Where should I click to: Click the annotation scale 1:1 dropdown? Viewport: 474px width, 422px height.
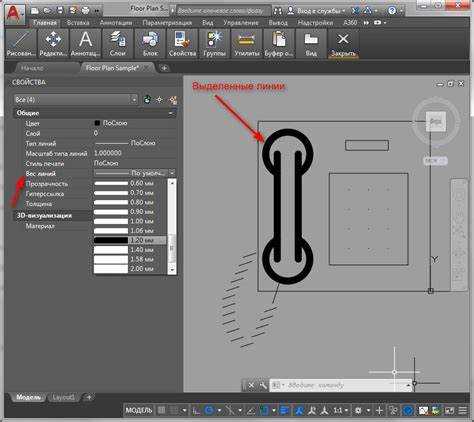[341, 410]
